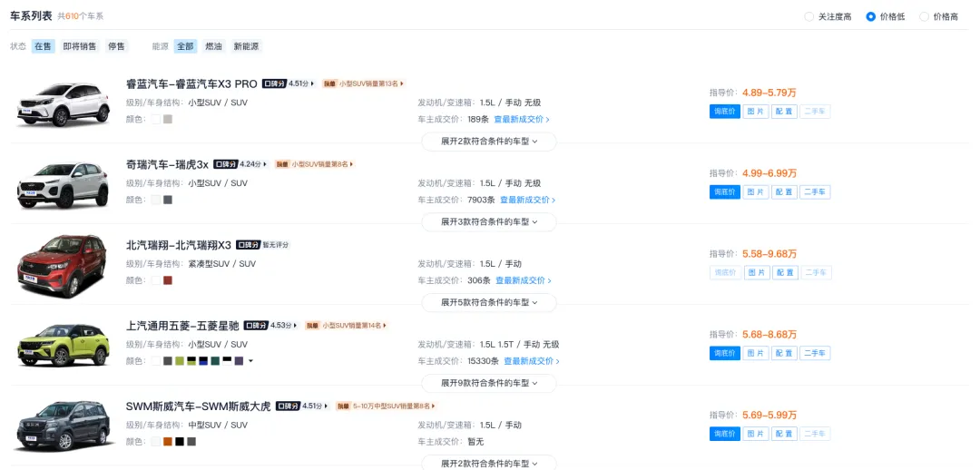Open 配置 for 北汽瑞翔X3
This screenshot has width=980, height=470.
(785, 272)
